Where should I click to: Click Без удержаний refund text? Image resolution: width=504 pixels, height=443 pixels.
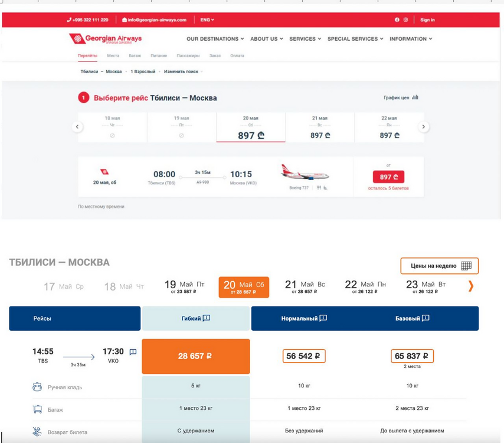click(304, 431)
